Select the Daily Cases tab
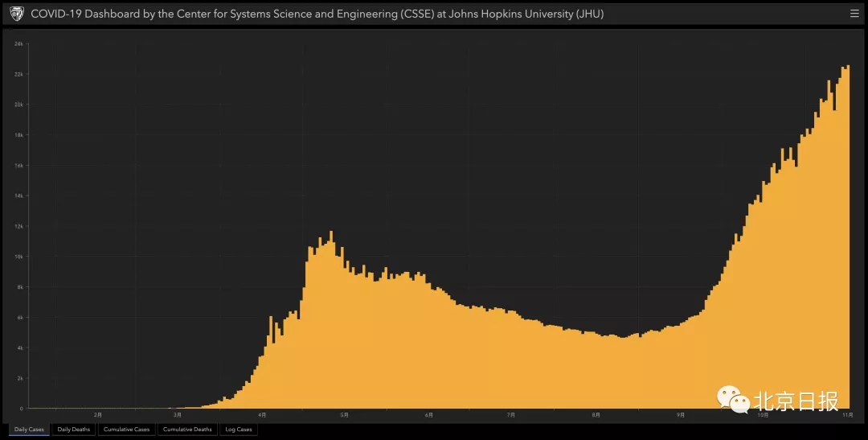 [29, 430]
